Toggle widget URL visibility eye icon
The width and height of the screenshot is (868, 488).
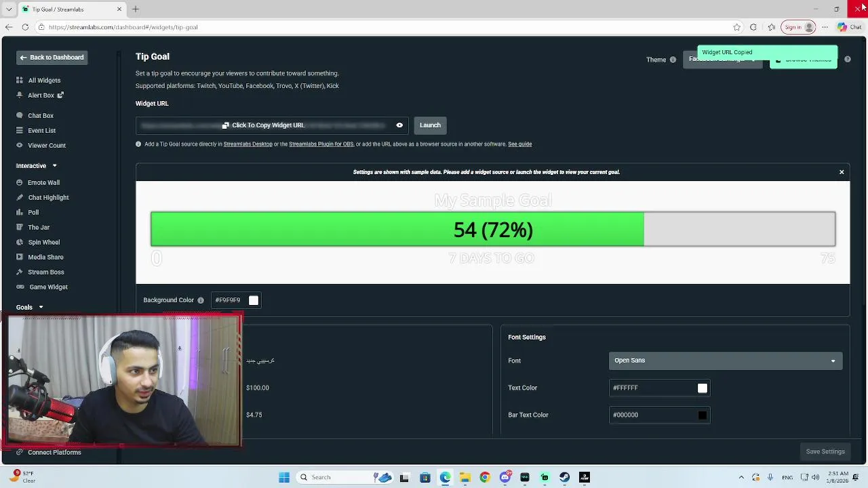point(399,125)
